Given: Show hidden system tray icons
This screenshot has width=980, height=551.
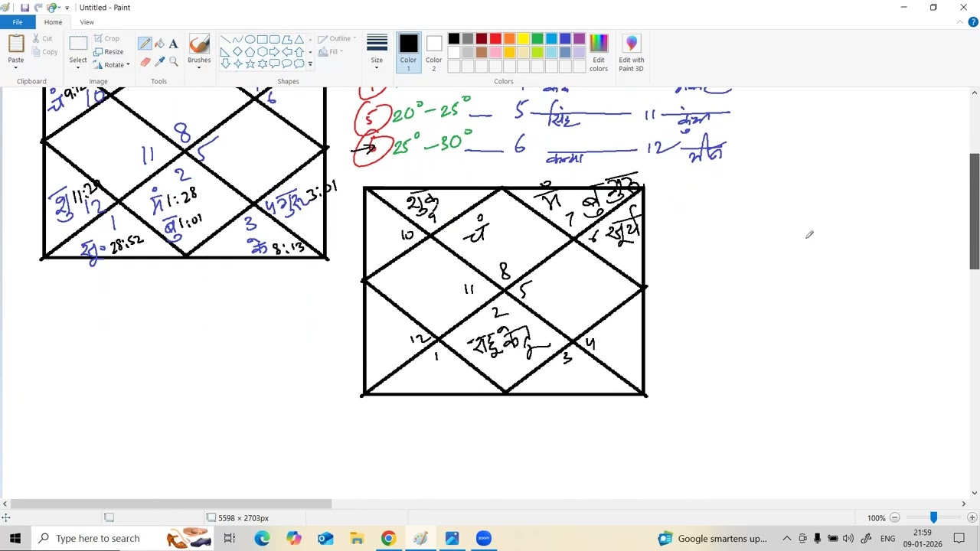Looking at the screenshot, I should (786, 539).
